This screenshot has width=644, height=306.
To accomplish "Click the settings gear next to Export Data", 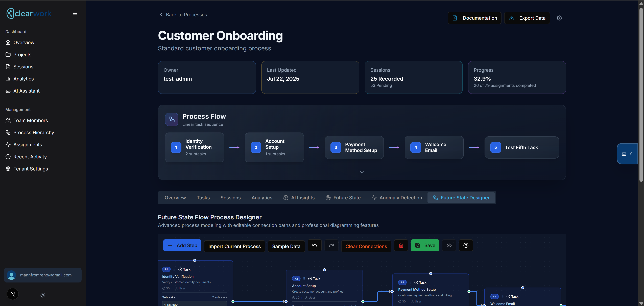I will pos(559,18).
